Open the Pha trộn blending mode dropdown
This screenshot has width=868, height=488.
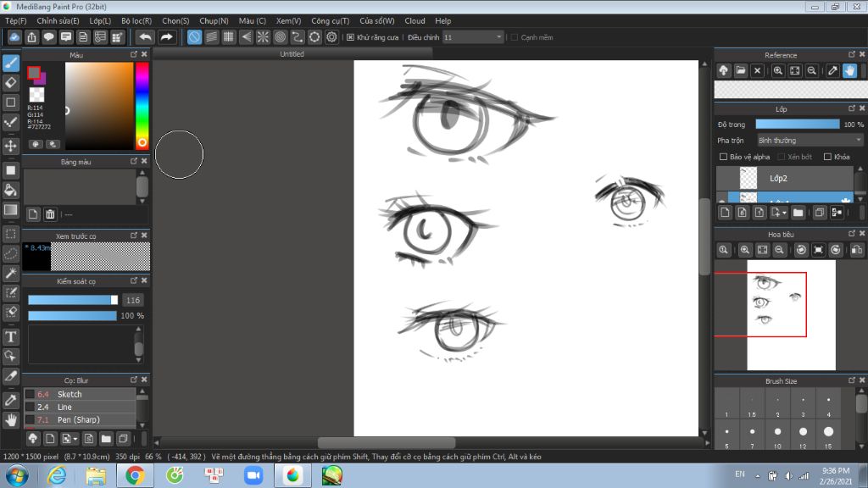(x=810, y=141)
